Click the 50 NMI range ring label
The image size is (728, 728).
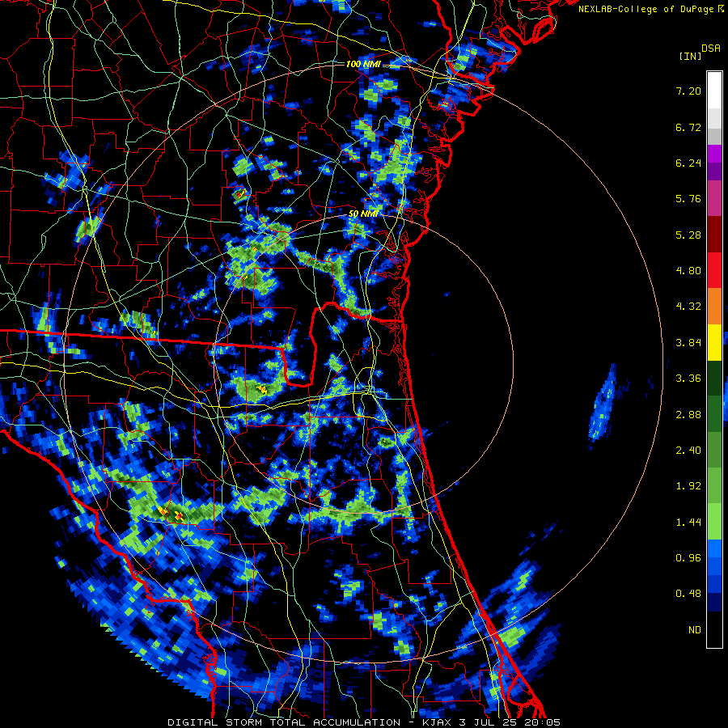[x=363, y=214]
